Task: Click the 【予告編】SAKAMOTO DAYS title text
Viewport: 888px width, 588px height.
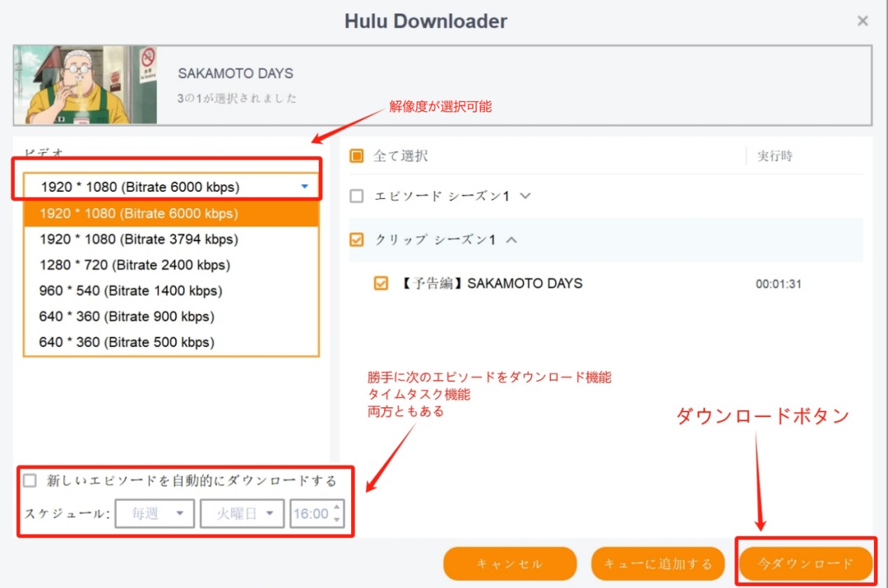Action: point(491,284)
